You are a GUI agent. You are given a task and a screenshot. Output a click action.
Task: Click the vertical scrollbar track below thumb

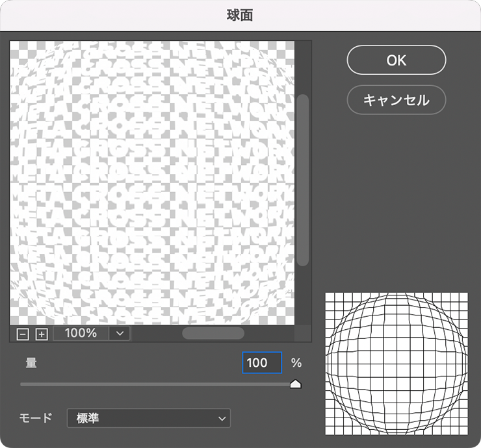point(302,295)
